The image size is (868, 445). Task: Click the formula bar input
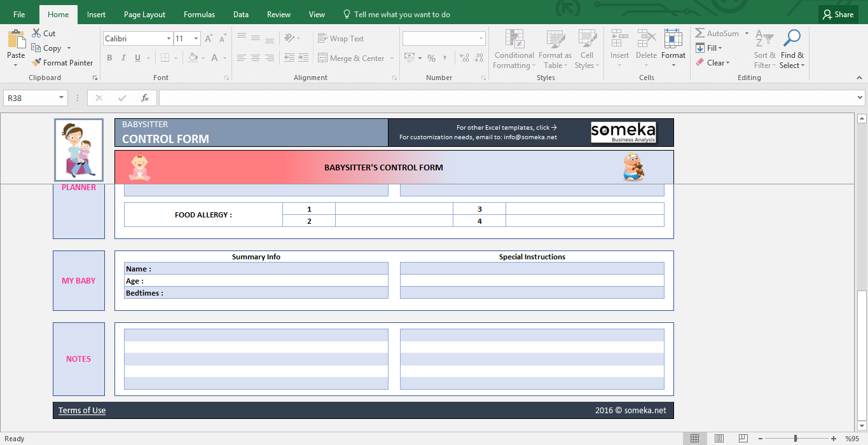(507, 98)
